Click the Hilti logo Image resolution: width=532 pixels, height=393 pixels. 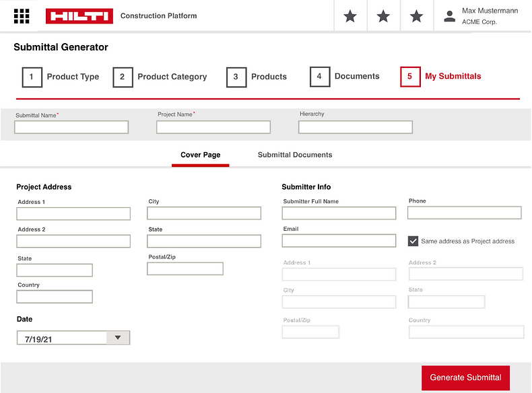point(79,16)
